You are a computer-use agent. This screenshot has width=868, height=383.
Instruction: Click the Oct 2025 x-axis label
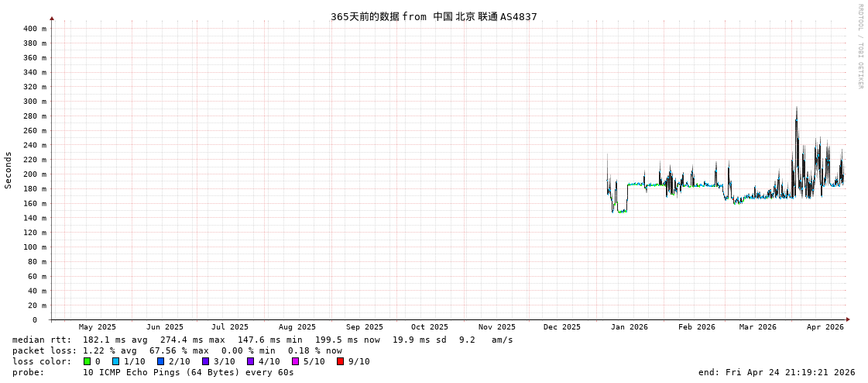429,327
